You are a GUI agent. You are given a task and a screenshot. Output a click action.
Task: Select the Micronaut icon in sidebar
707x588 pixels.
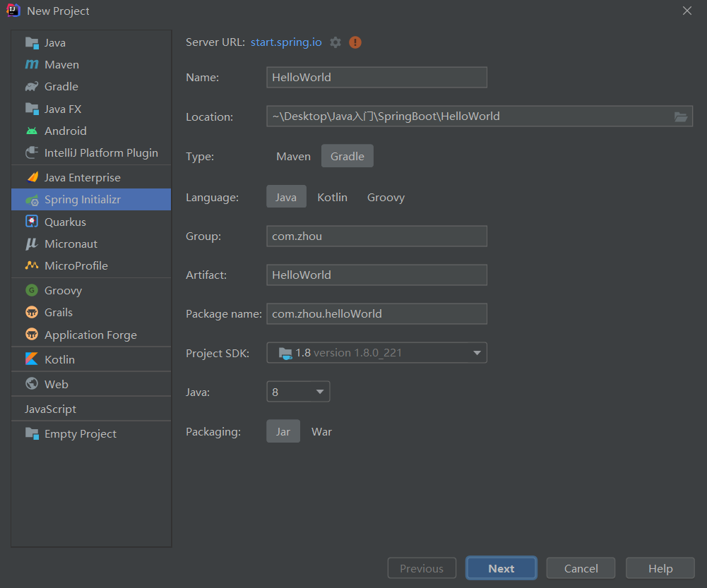click(32, 244)
